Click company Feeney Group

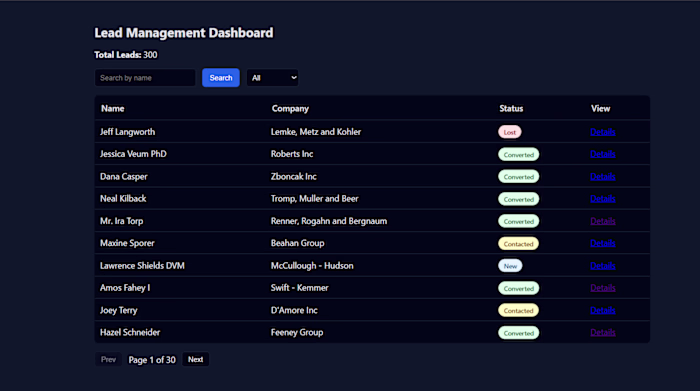(297, 333)
